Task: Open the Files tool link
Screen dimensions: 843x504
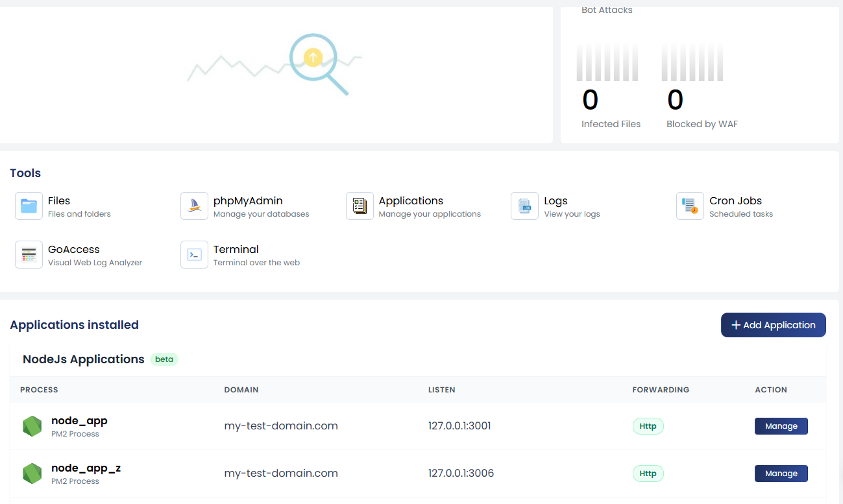Action: [x=59, y=201]
